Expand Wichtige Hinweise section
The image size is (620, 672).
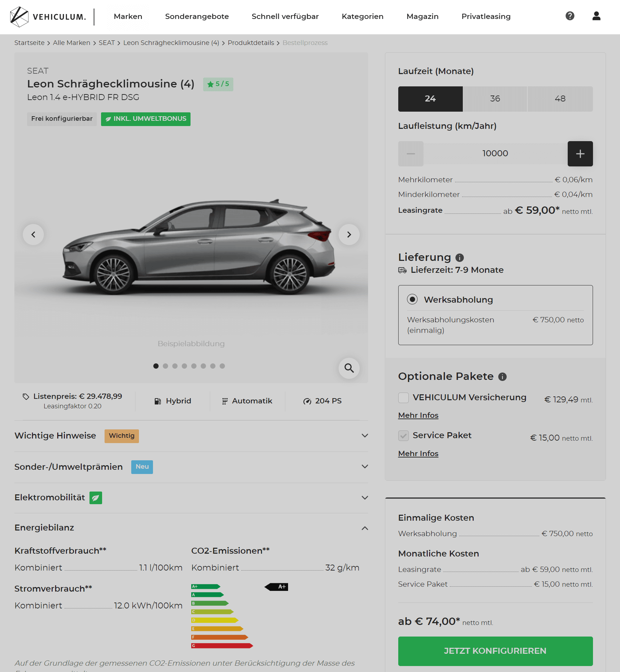coord(191,436)
